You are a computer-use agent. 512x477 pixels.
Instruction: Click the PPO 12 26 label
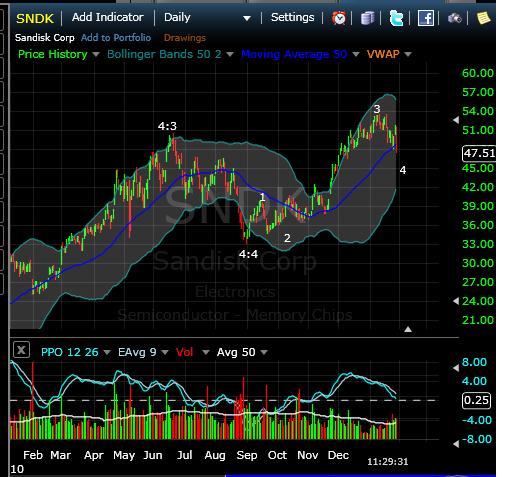tap(70, 352)
